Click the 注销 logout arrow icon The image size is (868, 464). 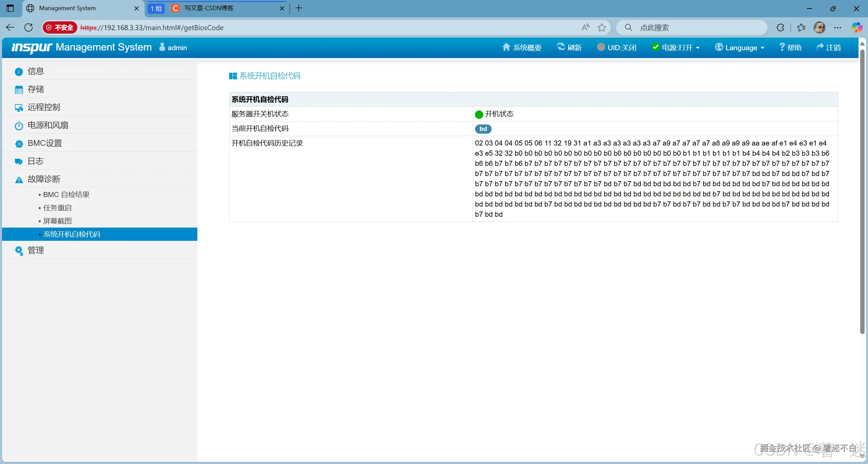(x=820, y=47)
